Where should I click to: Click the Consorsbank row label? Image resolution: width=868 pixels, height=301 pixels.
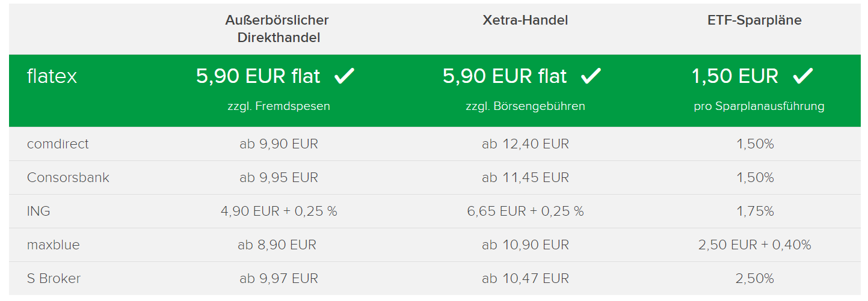pos(68,178)
